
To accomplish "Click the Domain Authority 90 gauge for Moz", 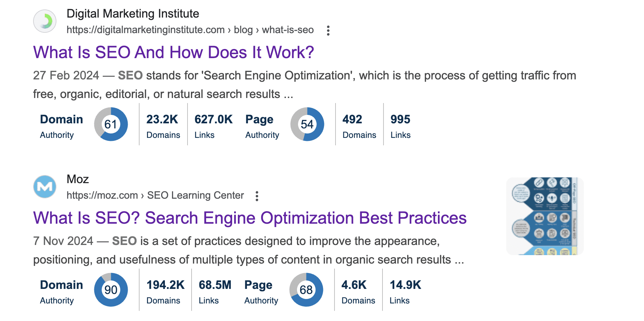I will (x=110, y=290).
